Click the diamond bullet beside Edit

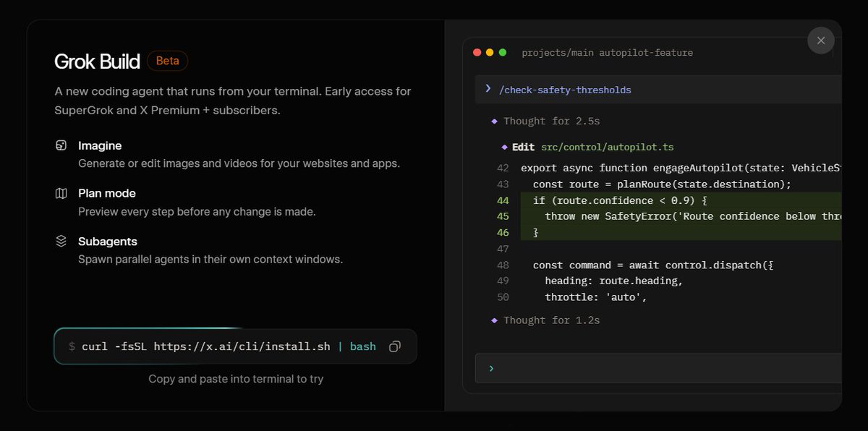505,147
